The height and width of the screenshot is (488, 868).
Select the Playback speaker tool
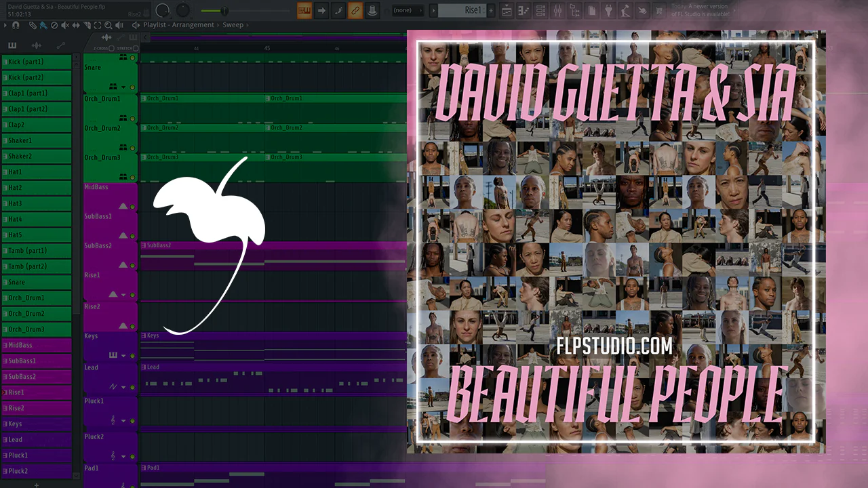(119, 25)
